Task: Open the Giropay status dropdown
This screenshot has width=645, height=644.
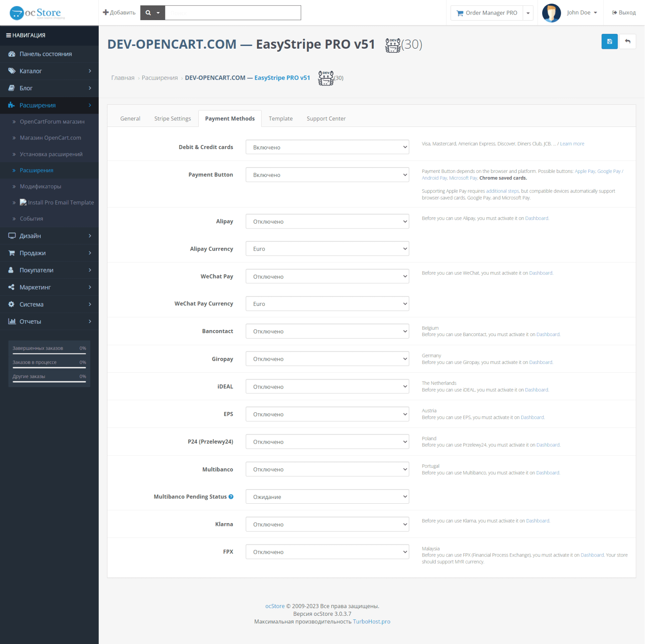Action: click(x=327, y=359)
